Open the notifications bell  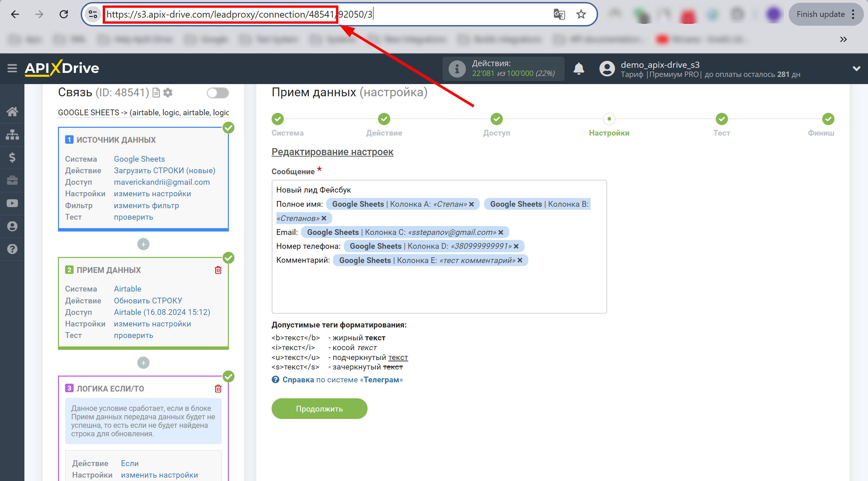(579, 69)
